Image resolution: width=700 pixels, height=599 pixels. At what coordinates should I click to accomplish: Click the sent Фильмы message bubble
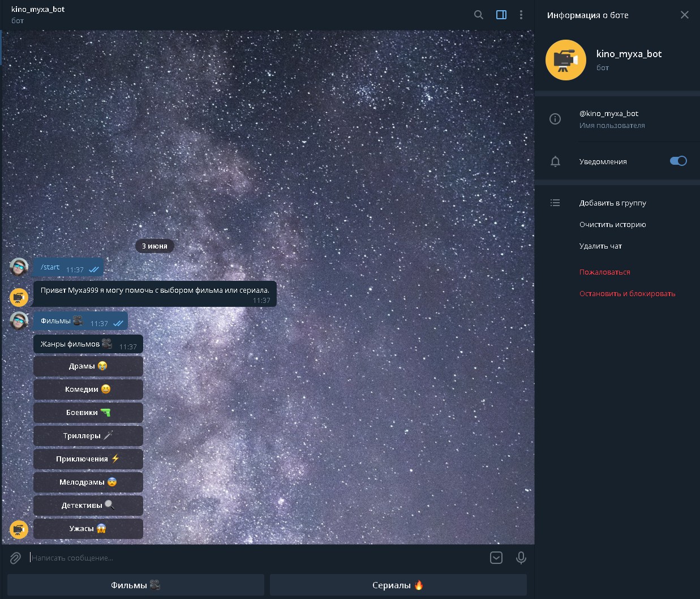click(x=80, y=321)
